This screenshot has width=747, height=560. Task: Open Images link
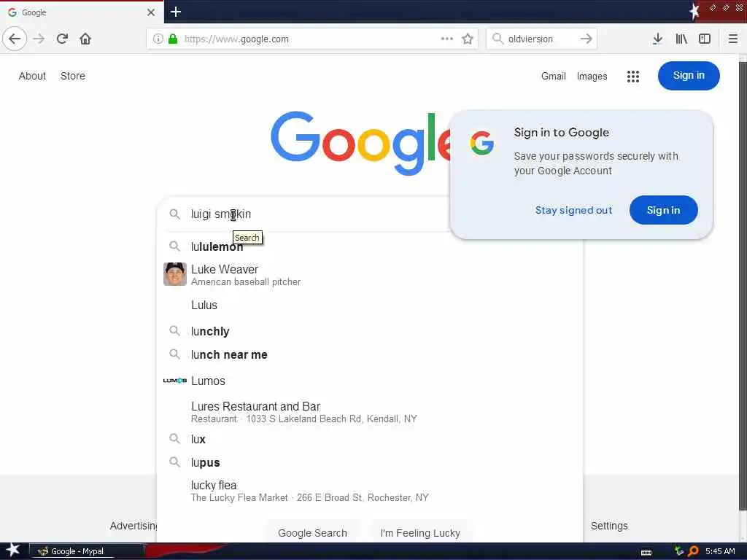[592, 76]
